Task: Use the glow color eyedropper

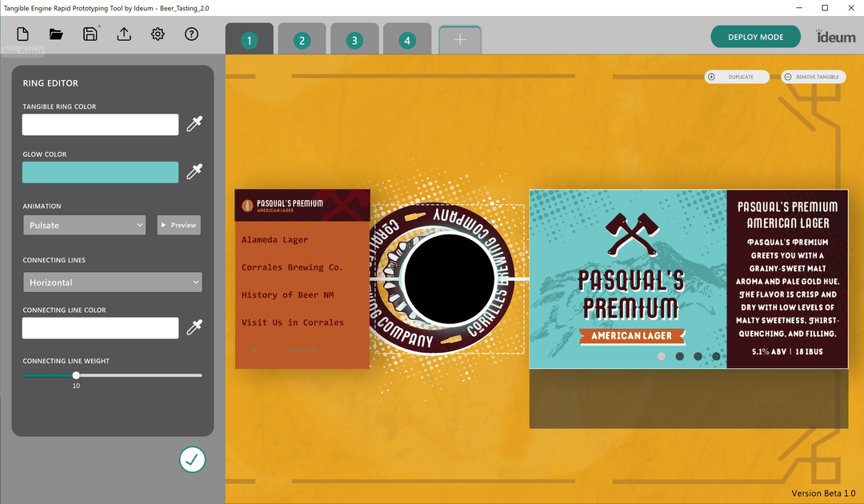Action: point(194,171)
